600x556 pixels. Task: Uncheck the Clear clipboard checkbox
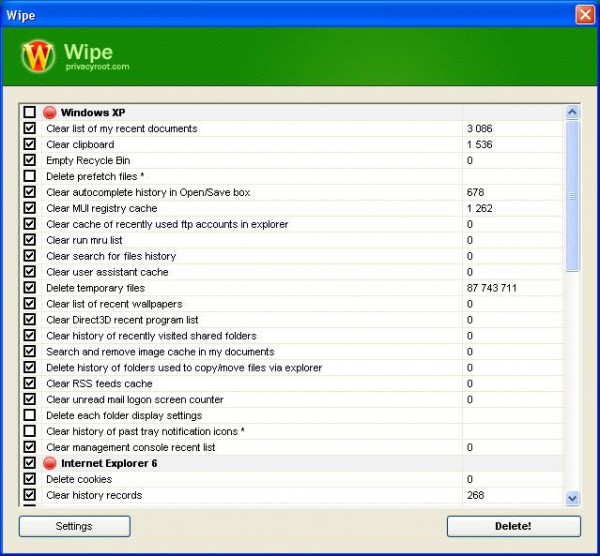tap(29, 144)
